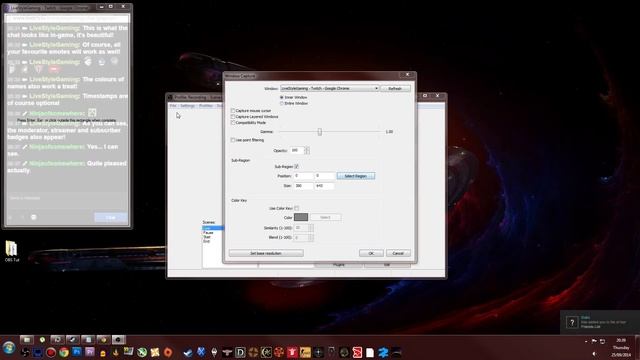This screenshot has width=640, height=360.
Task: Open Profiles menu in OBS window
Action: point(206,106)
